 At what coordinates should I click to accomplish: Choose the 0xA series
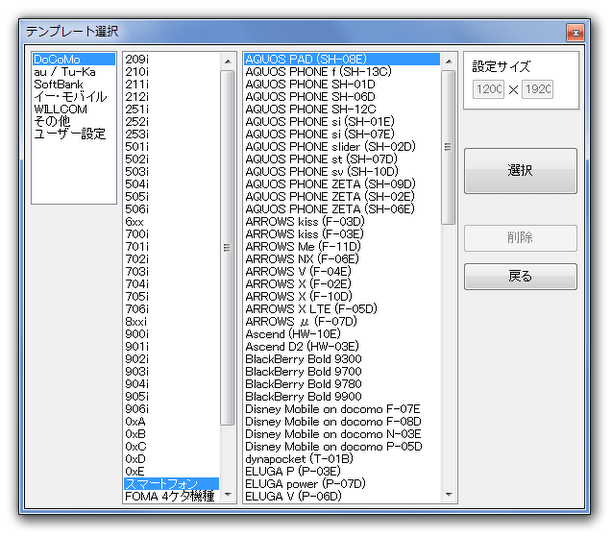pyautogui.click(x=171, y=421)
